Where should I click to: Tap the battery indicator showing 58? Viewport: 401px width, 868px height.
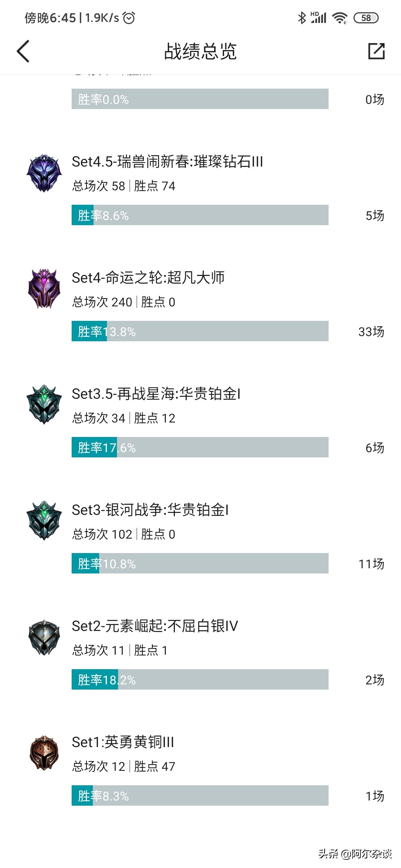coord(366,18)
